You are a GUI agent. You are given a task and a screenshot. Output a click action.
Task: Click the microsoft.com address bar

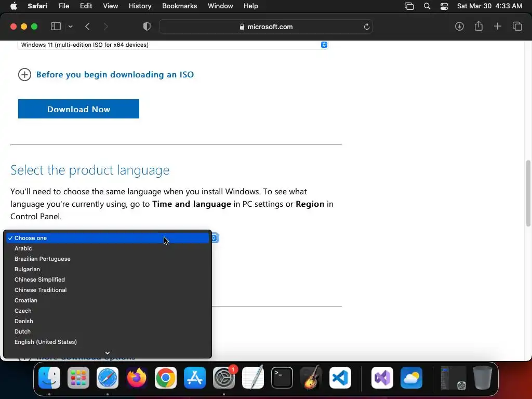tap(266, 27)
